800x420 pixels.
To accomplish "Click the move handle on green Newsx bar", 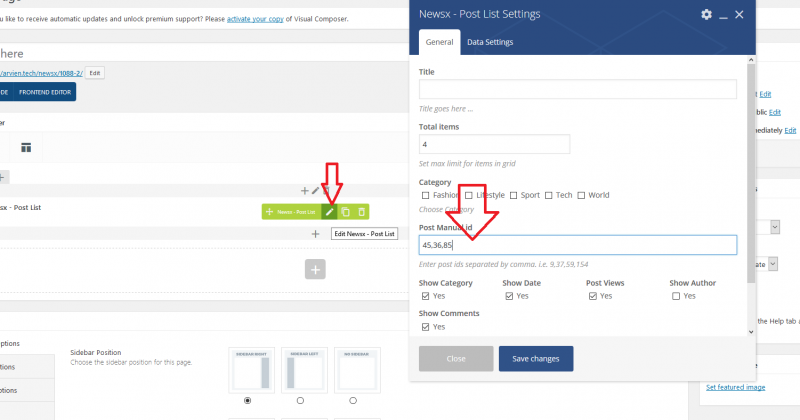I will point(270,212).
